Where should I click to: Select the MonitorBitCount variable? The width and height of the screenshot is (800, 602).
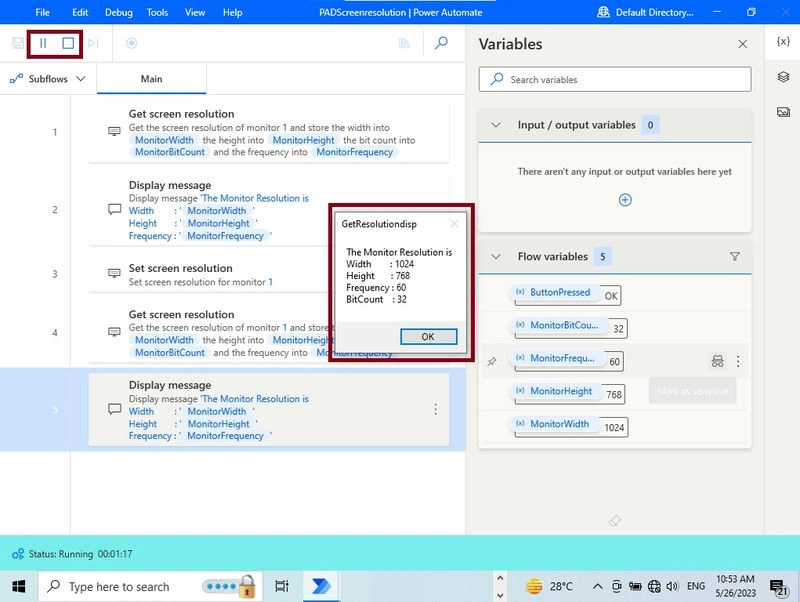coord(559,325)
